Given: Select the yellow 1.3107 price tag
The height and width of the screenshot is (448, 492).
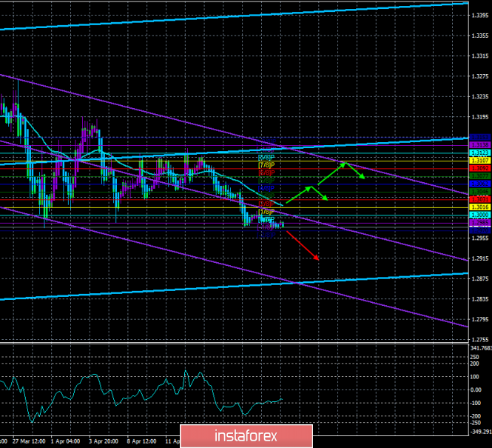Looking at the screenshot, I should pos(479,160).
